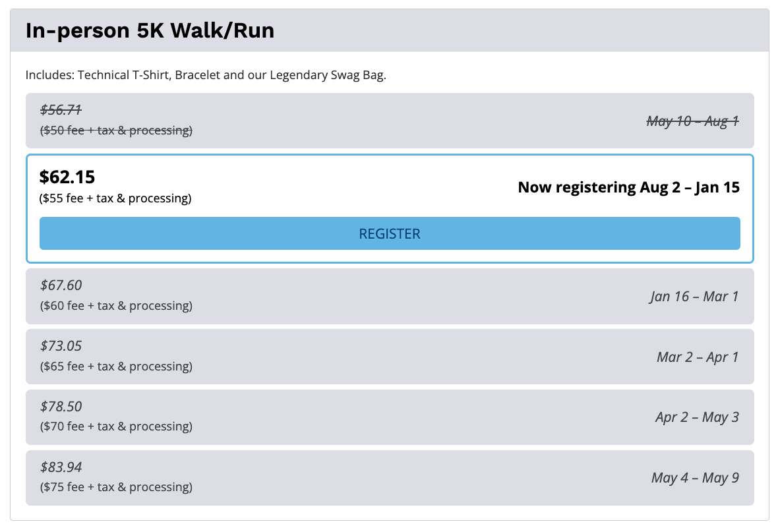Viewport: 778px width, 532px height.
Task: Click the Now registering Aug 2 – Jan 15 label
Action: point(628,187)
